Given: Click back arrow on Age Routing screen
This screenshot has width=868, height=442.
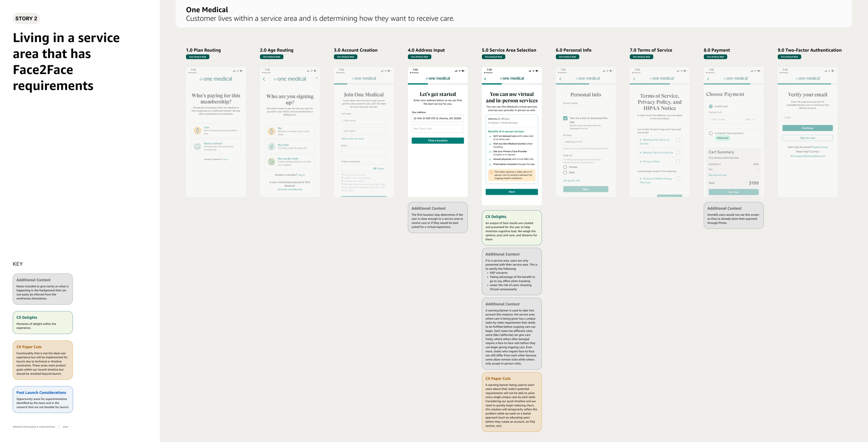Looking at the screenshot, I should pyautogui.click(x=264, y=79).
